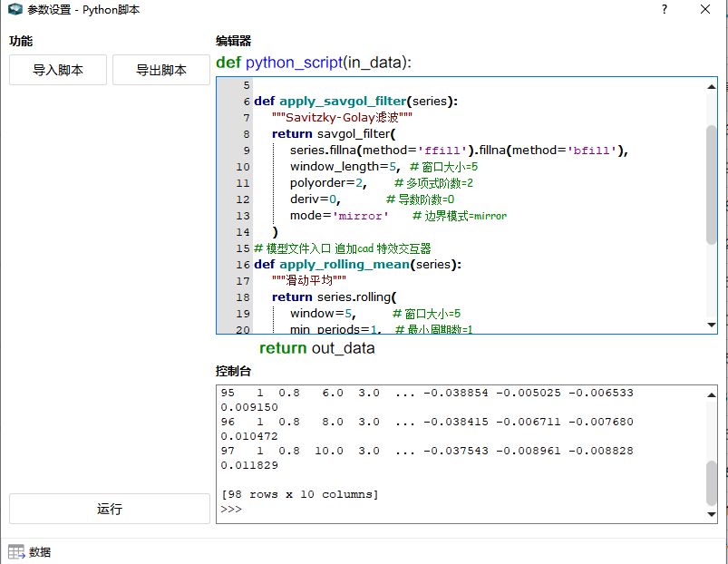
Task: Click console scrollbar down arrow
Action: [x=712, y=514]
